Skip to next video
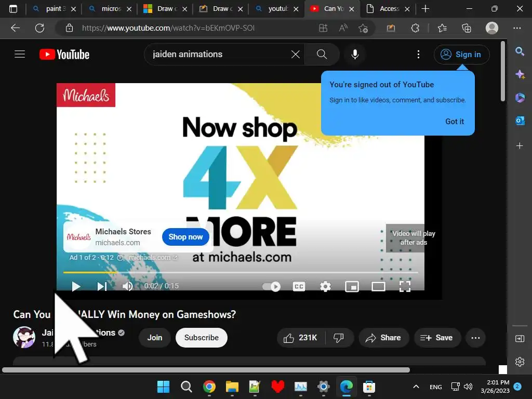The image size is (532, 399). click(x=102, y=286)
